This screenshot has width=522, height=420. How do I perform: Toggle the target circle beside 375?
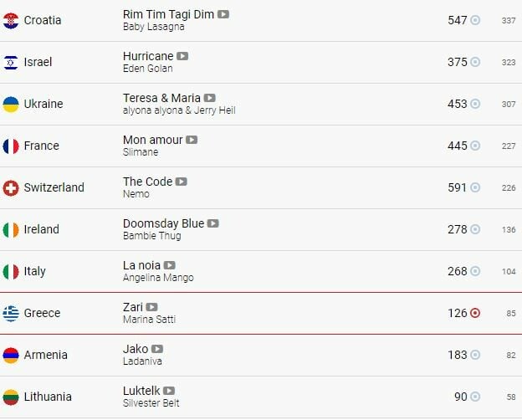click(x=475, y=62)
